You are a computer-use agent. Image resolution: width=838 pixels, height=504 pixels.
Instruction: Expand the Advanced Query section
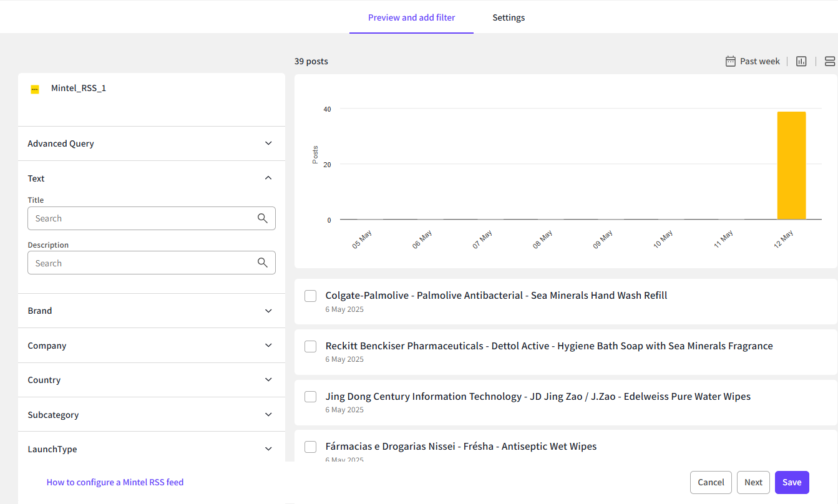pos(268,143)
